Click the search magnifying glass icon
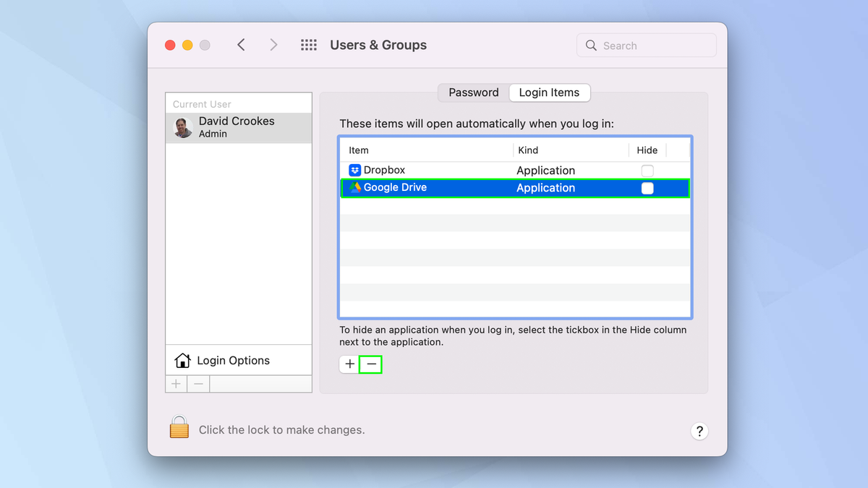 pyautogui.click(x=591, y=45)
